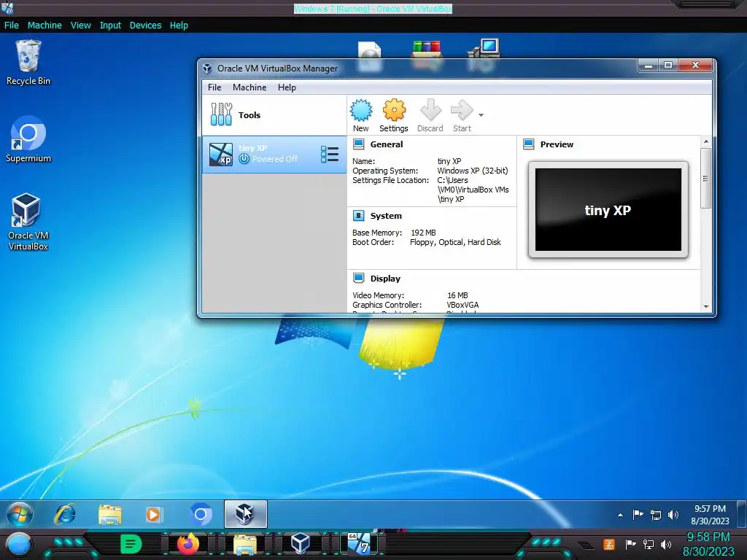Viewport: 747px width, 560px height.
Task: Click Supermium icon on the guest taskbar
Action: (x=201, y=514)
